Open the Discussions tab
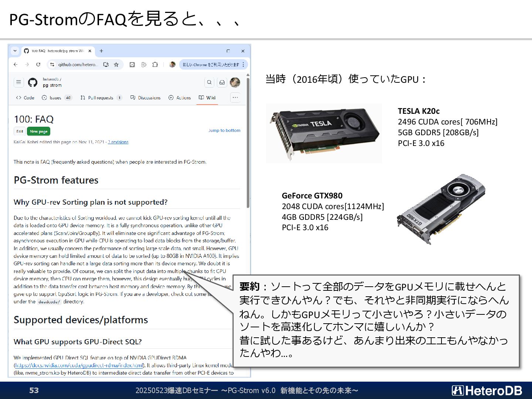Viewport: 532px width, 399px height. tap(145, 98)
